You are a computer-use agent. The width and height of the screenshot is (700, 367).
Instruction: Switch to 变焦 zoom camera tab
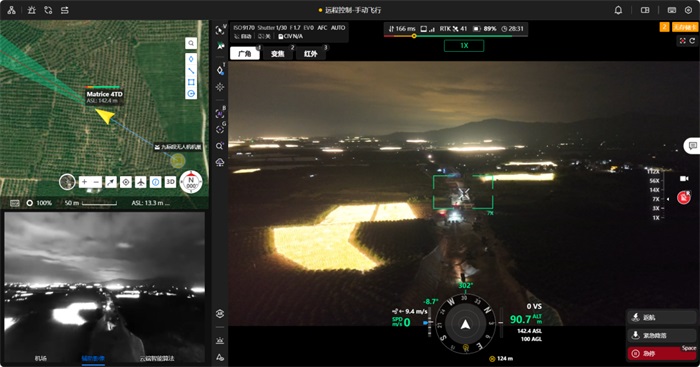pos(277,54)
